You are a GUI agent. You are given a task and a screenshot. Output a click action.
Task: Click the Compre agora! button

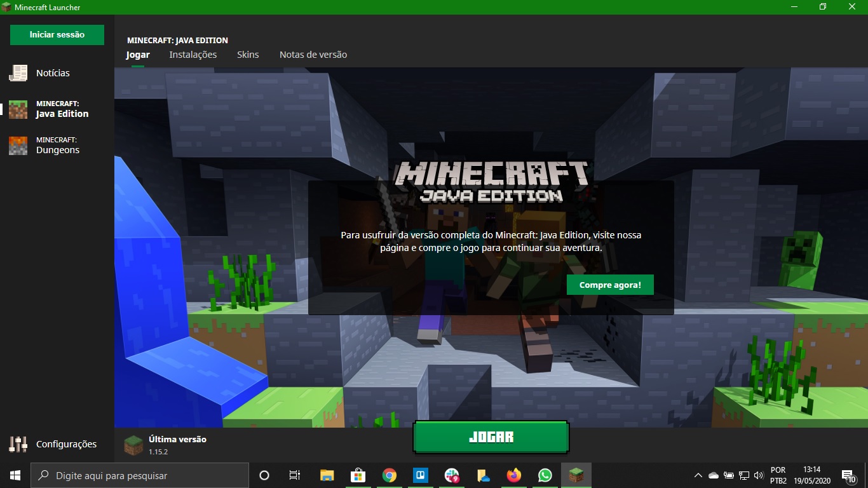610,285
